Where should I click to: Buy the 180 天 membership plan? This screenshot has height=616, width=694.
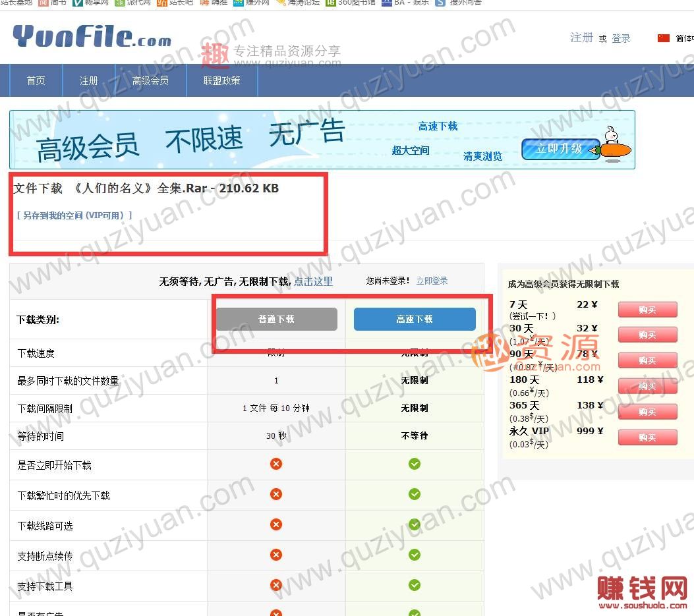click(x=647, y=386)
